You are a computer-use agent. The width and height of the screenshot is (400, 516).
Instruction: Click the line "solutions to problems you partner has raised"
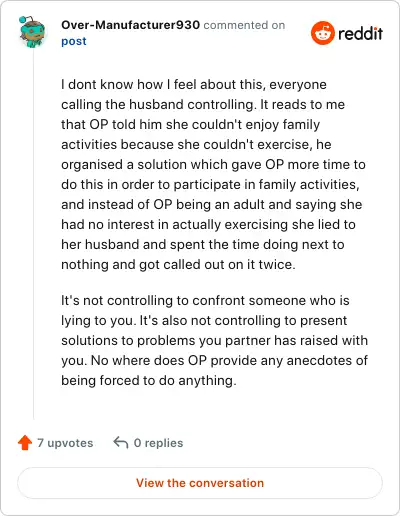[x=214, y=341]
